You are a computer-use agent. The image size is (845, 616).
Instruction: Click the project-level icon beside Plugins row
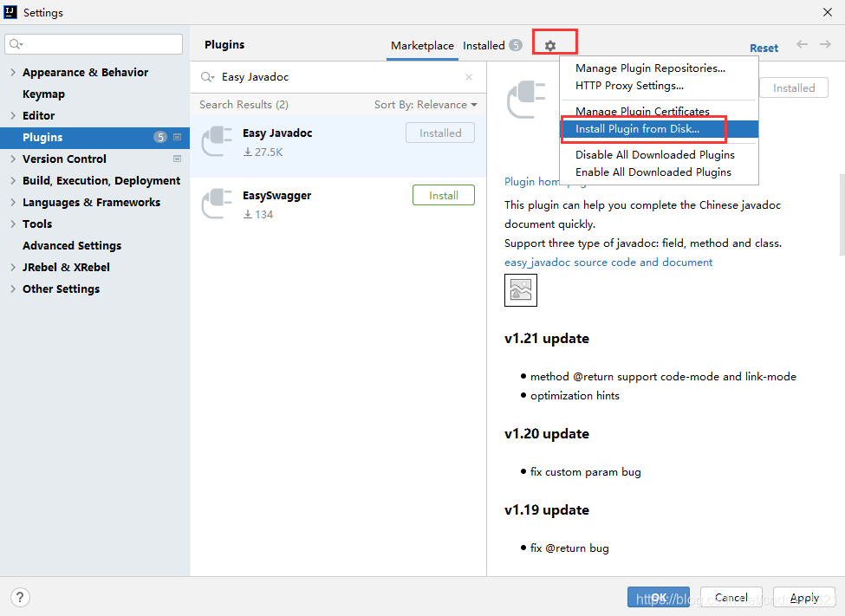(177, 138)
